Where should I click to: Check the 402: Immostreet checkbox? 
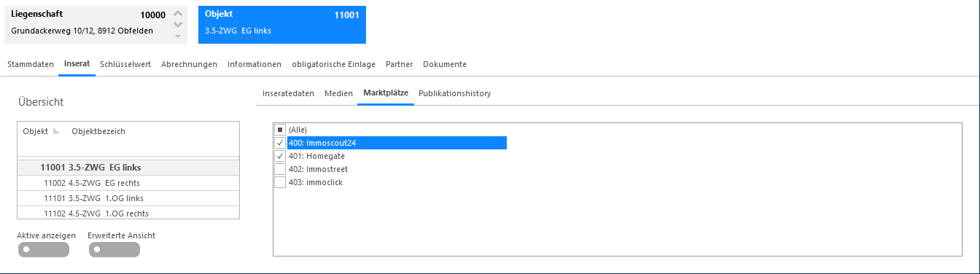coord(280,169)
